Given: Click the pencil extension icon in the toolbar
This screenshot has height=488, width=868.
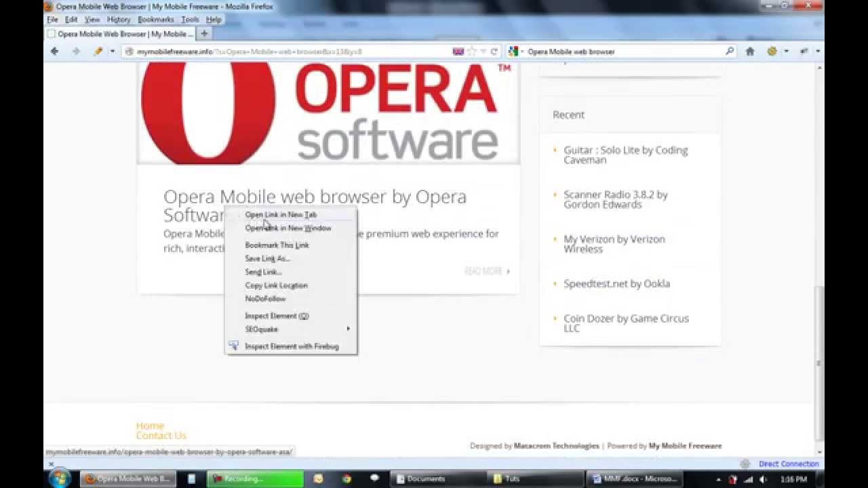Looking at the screenshot, I should pyautogui.click(x=98, y=52).
